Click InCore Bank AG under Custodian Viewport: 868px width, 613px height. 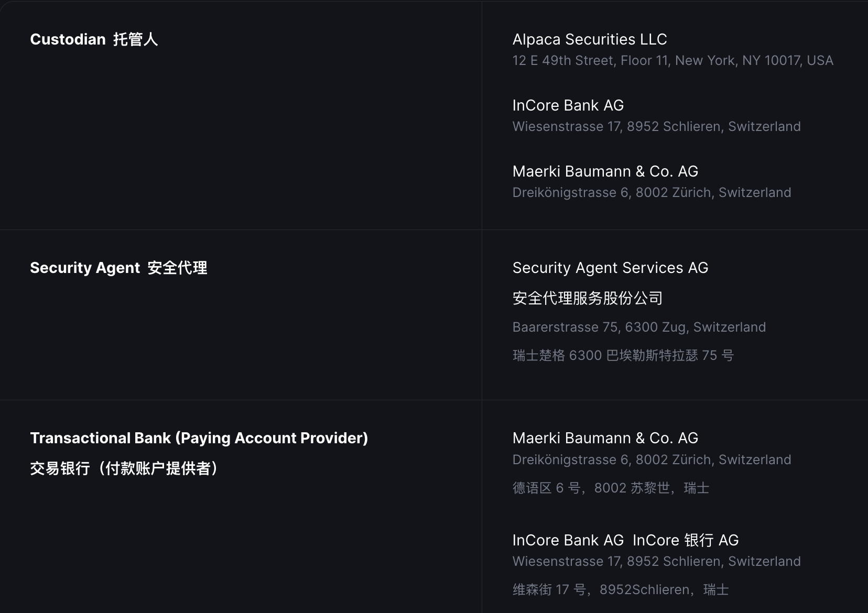(568, 105)
